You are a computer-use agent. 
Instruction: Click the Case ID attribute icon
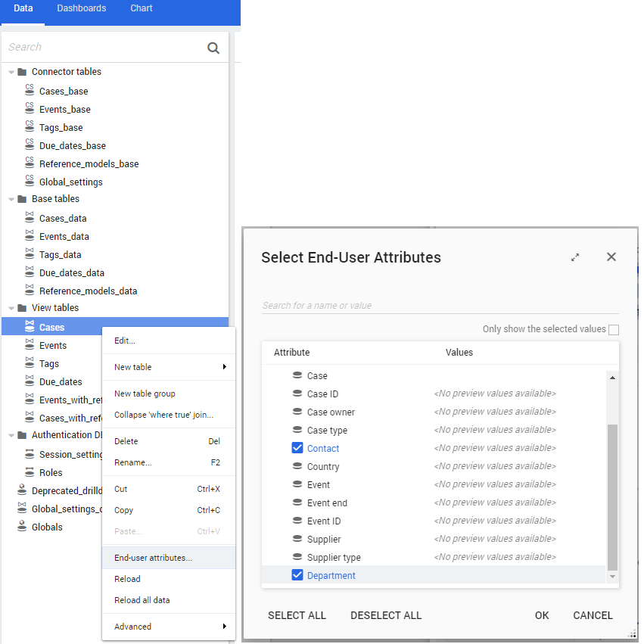297,393
